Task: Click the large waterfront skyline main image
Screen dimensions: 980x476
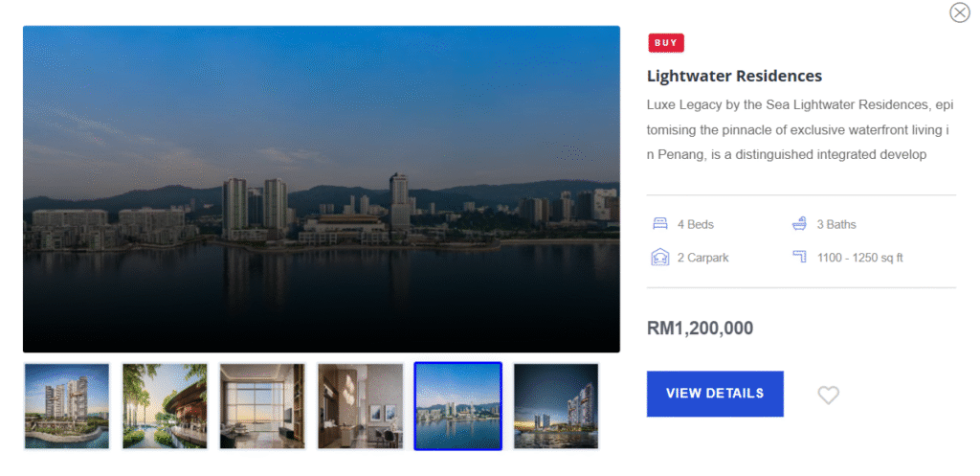Action: point(322,189)
